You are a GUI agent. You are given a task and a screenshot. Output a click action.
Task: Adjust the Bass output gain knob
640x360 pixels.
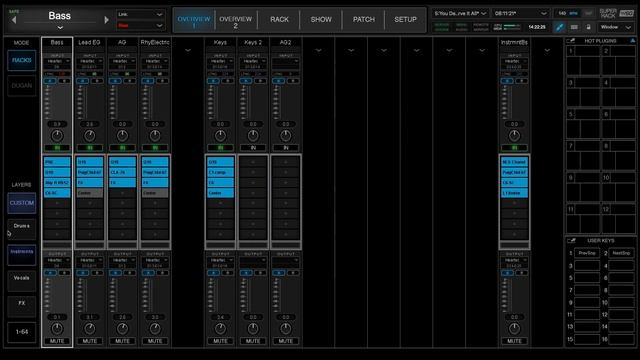pos(57,329)
